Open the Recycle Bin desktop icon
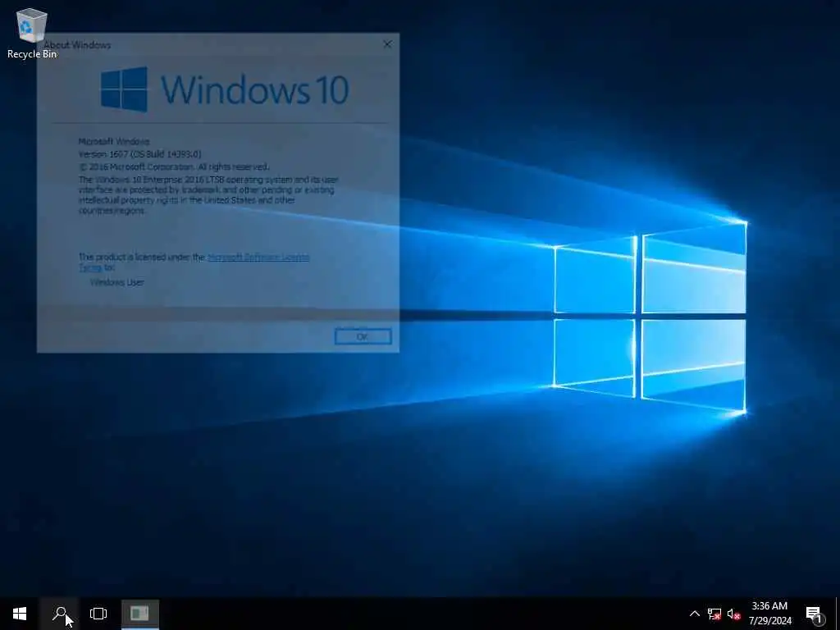The image size is (840, 630). pyautogui.click(x=32, y=33)
